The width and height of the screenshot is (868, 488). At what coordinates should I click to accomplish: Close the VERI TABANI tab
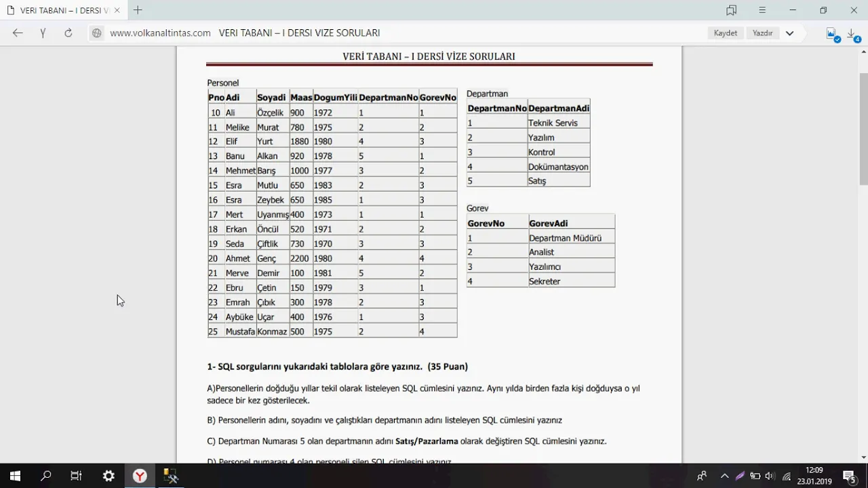pos(117,10)
